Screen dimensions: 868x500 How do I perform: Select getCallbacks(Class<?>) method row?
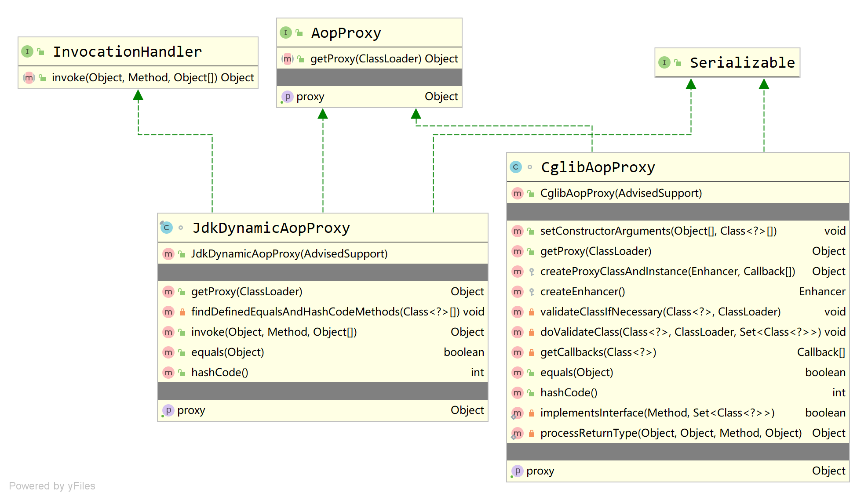click(x=678, y=352)
